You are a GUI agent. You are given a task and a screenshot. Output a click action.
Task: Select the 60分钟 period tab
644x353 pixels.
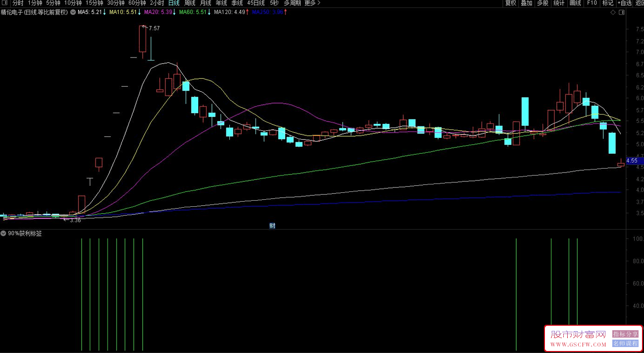137,3
